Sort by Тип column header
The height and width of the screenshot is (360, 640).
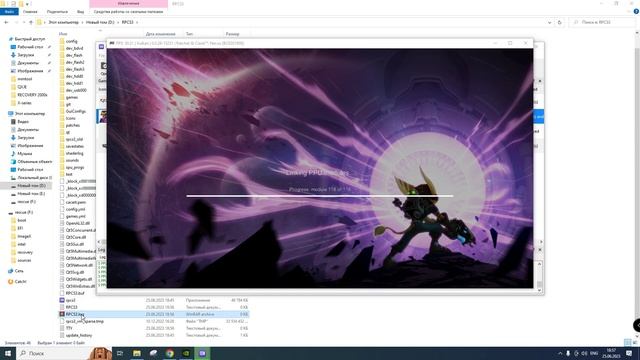click(189, 34)
